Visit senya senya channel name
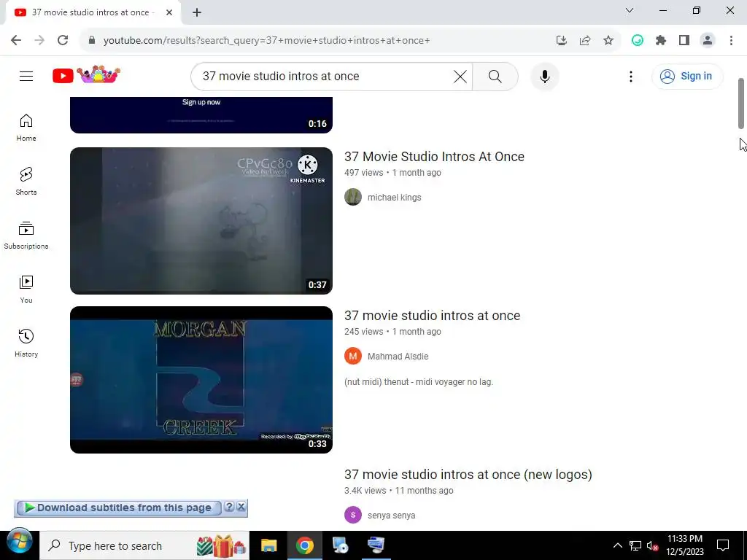 point(391,516)
